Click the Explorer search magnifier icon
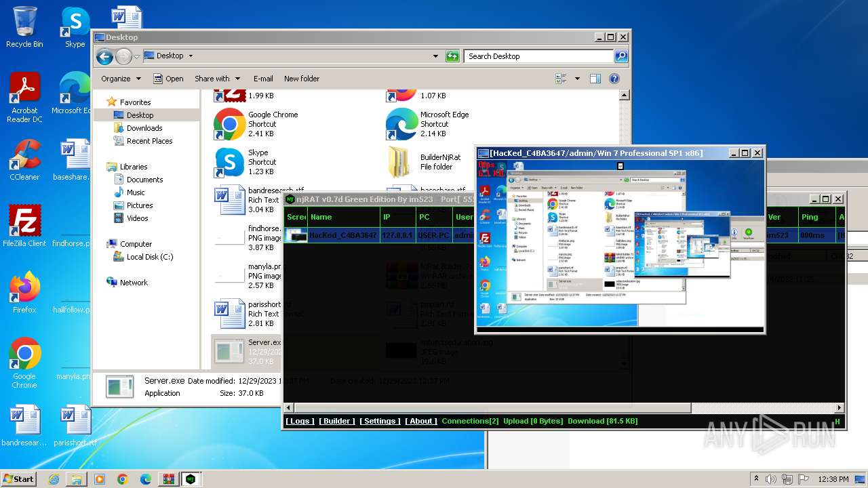Screen dimensions: 868x488 [x=620, y=56]
